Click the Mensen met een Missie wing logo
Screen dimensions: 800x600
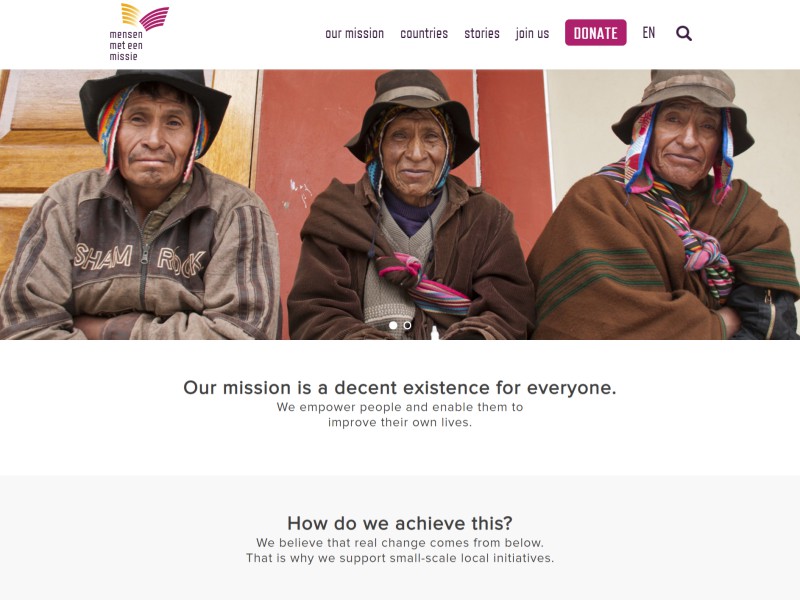145,16
